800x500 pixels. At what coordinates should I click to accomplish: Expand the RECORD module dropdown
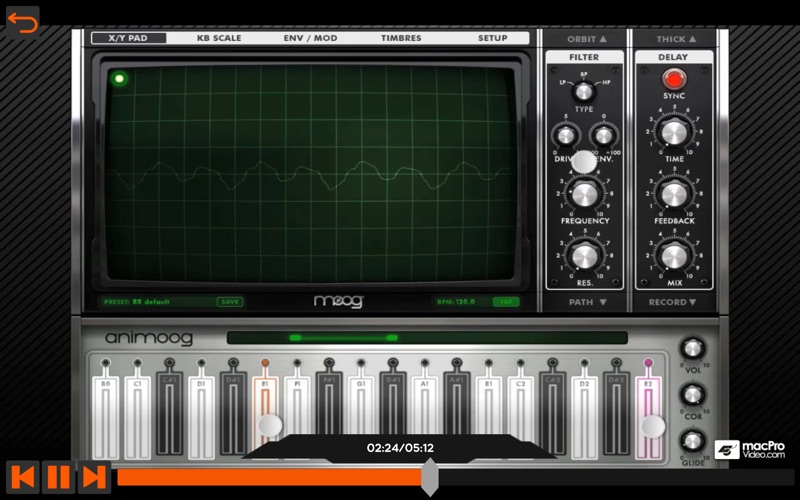[x=672, y=302]
